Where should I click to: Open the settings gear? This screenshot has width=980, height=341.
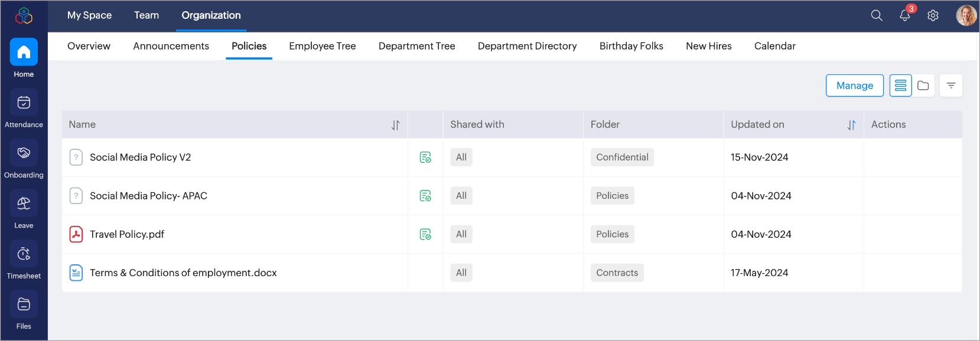(933, 15)
